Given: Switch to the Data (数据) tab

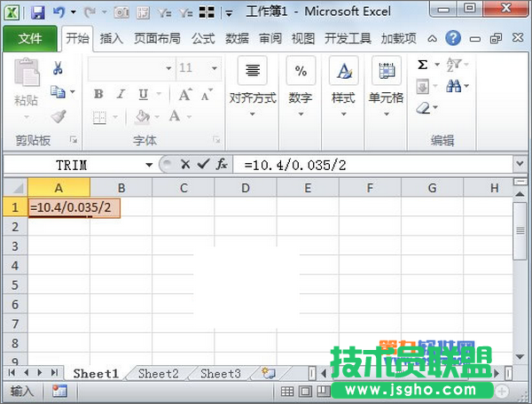Looking at the screenshot, I should [237, 39].
